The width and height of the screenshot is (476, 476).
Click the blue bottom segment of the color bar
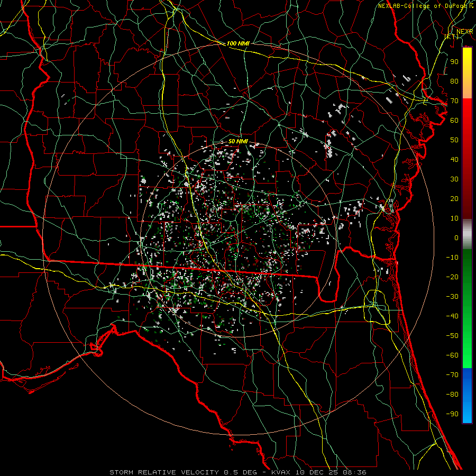coord(467,396)
